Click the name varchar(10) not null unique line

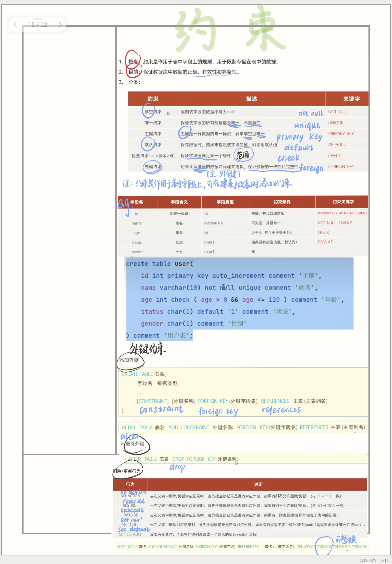click(x=229, y=288)
